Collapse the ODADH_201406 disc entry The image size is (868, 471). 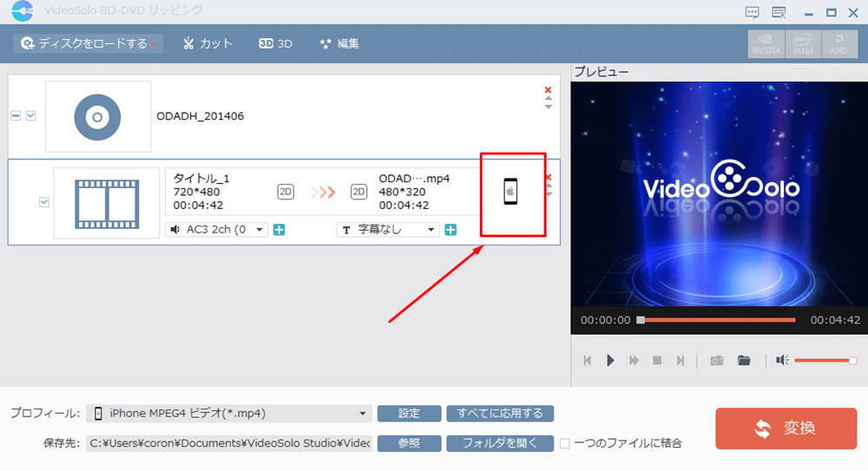pos(16,115)
